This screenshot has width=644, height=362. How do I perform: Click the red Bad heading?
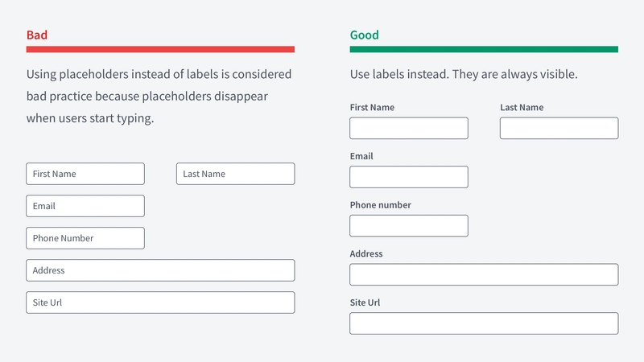tap(37, 35)
